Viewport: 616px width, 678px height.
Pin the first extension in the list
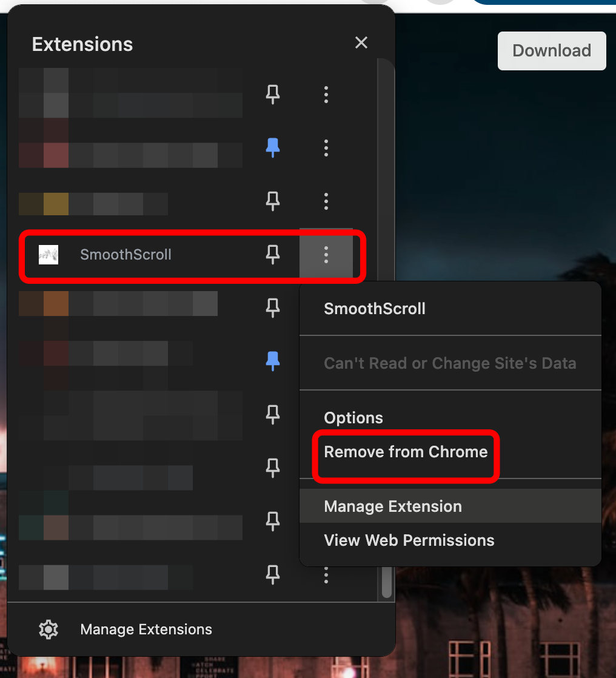tap(273, 94)
